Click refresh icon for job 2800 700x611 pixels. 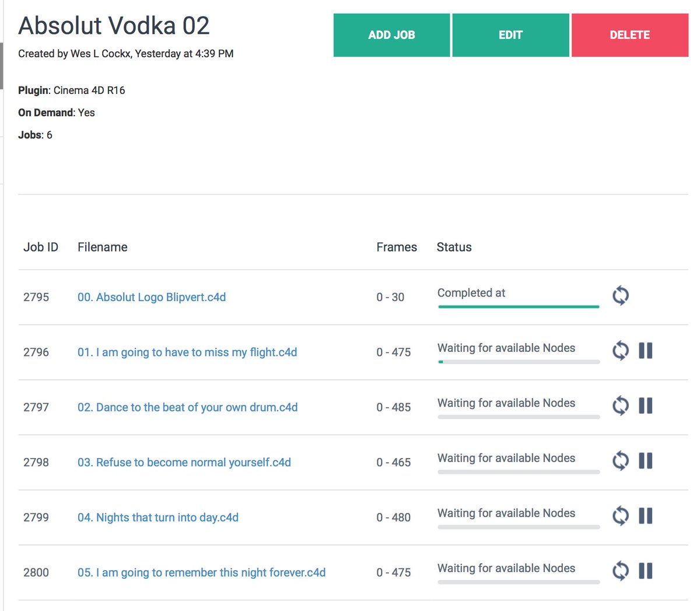coord(621,571)
